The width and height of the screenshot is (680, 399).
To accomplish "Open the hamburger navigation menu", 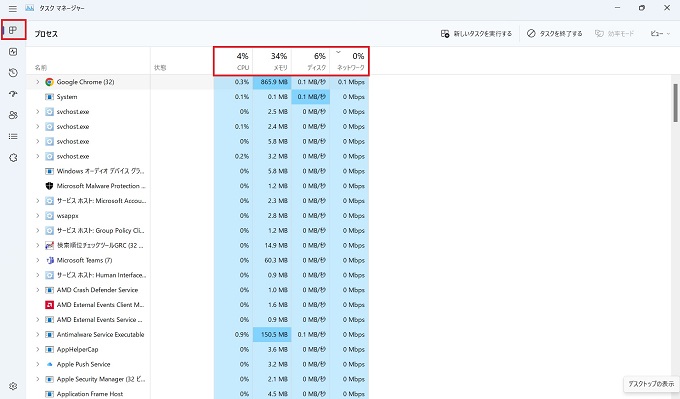I will click(13, 8).
